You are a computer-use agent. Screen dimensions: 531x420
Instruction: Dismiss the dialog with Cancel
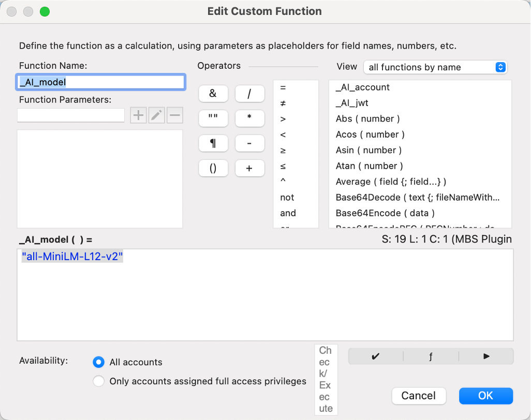419,396
